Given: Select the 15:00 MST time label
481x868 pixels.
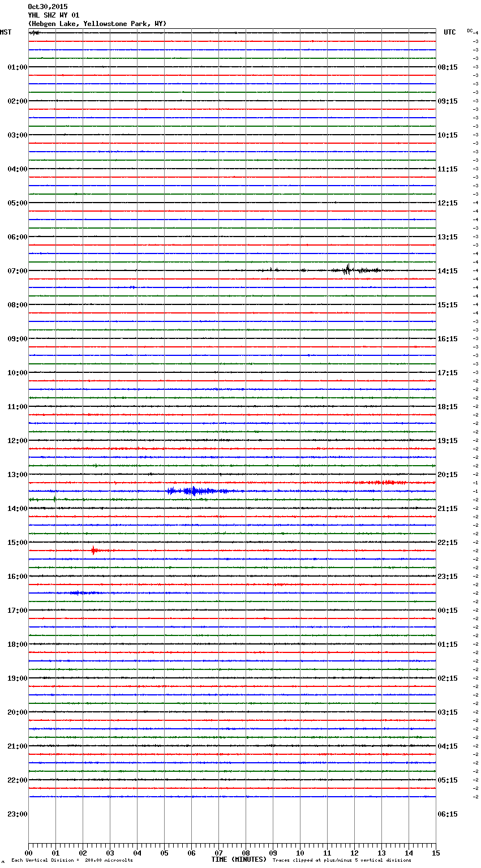Looking at the screenshot, I should pos(18,543).
